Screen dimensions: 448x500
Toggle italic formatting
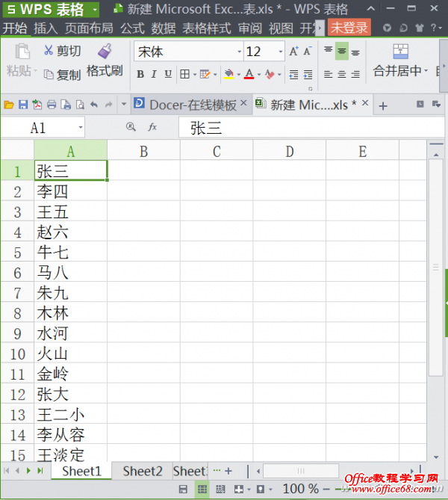pos(154,74)
